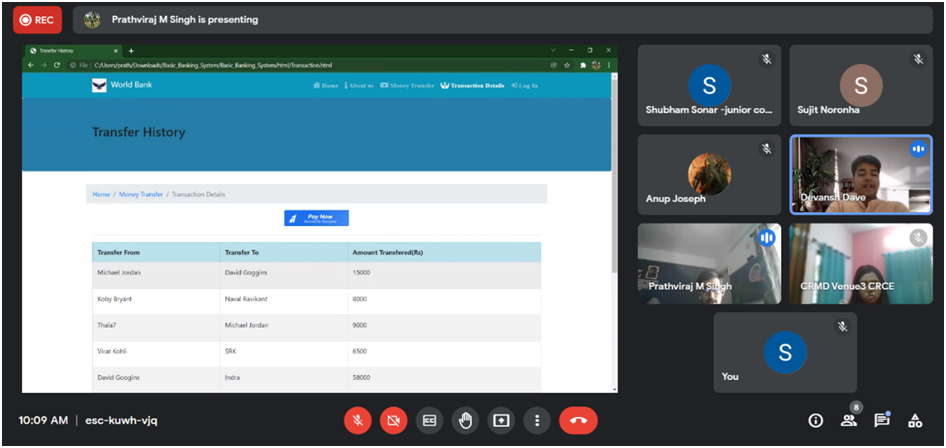Open the more options three-dot menu
The width and height of the screenshot is (946, 448).
pyautogui.click(x=537, y=421)
